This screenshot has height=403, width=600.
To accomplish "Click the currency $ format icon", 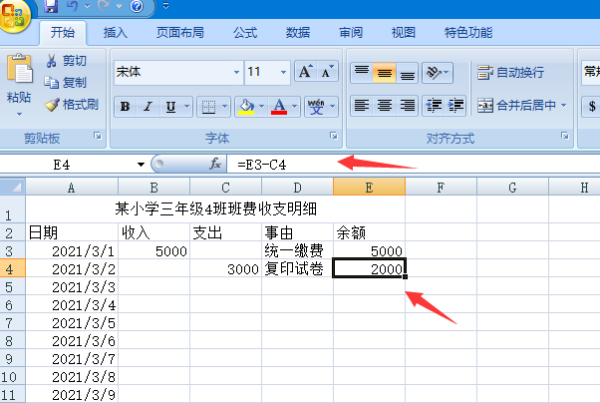I will coord(592,106).
